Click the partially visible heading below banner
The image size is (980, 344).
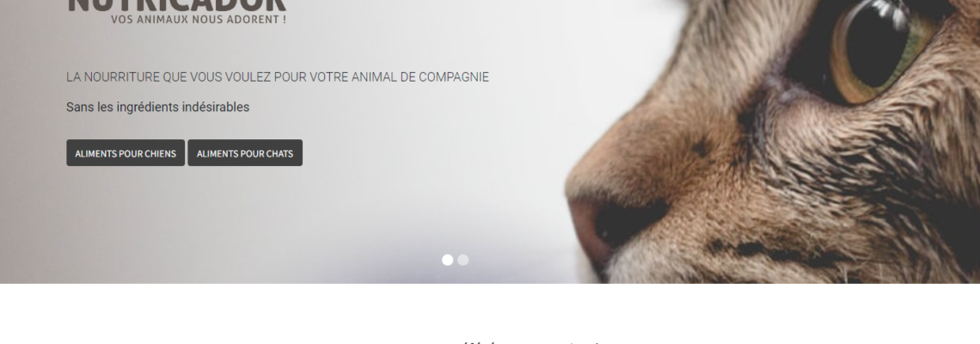tap(531, 341)
